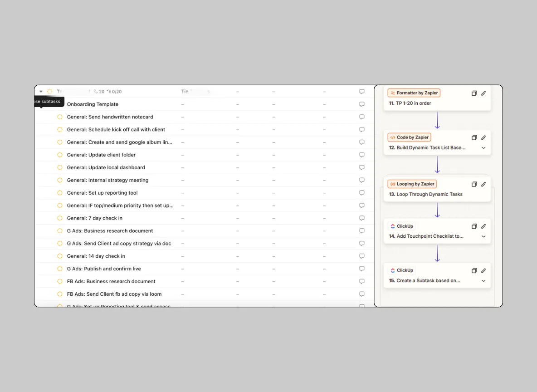This screenshot has height=392, width=537.
Task: Click comment bubble on General: 7 day check in
Action: [361, 218]
